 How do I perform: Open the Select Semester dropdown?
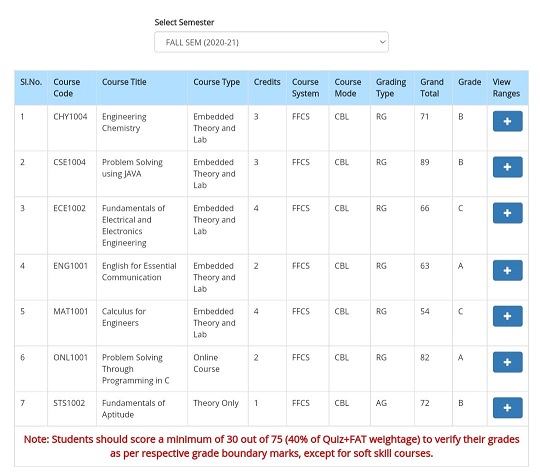(271, 42)
